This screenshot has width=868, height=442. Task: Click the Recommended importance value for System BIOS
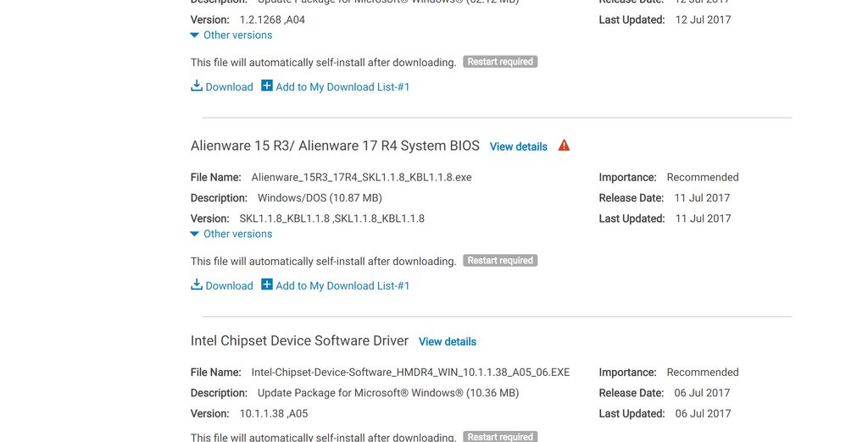pyautogui.click(x=703, y=178)
